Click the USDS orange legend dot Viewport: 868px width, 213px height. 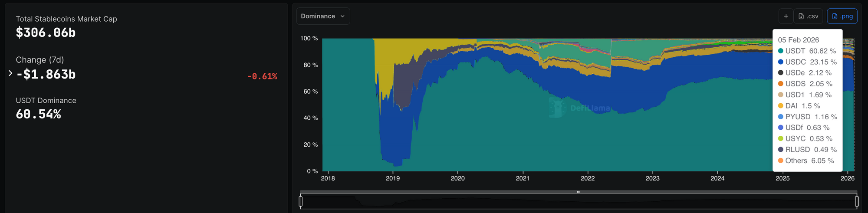point(781,84)
